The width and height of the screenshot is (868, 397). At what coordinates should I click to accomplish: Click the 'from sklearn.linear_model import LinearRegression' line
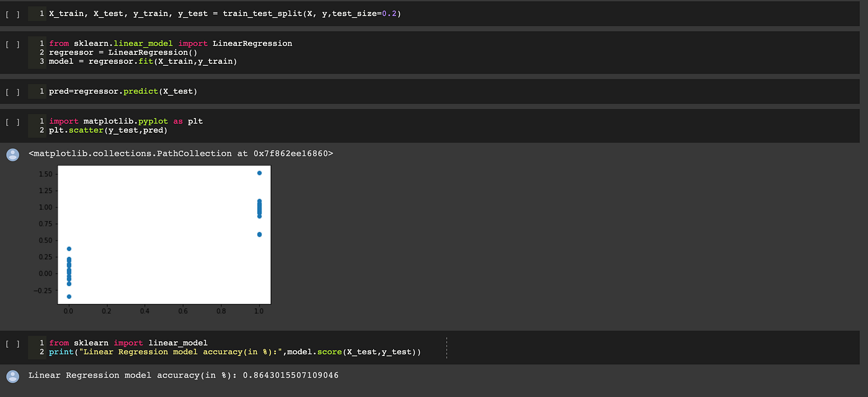170,43
